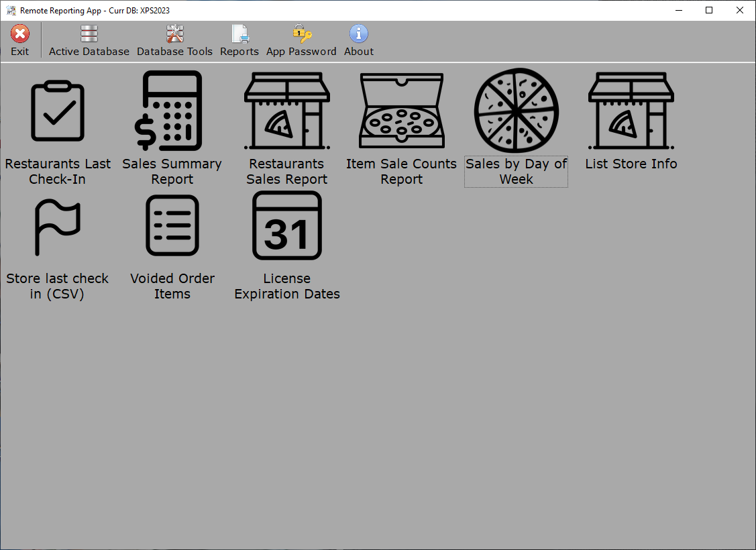The width and height of the screenshot is (756, 550).
Task: Click the 'License Expiration Dates' text label
Action: tap(287, 286)
